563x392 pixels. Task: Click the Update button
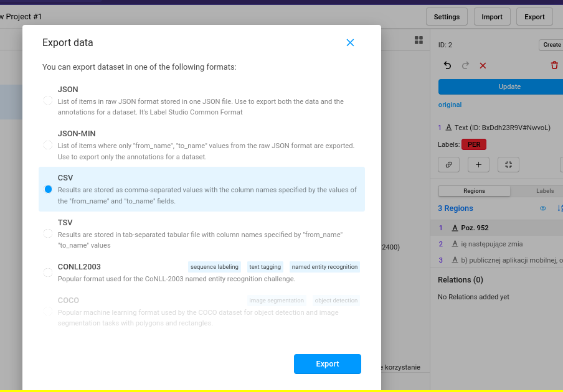pos(501,86)
